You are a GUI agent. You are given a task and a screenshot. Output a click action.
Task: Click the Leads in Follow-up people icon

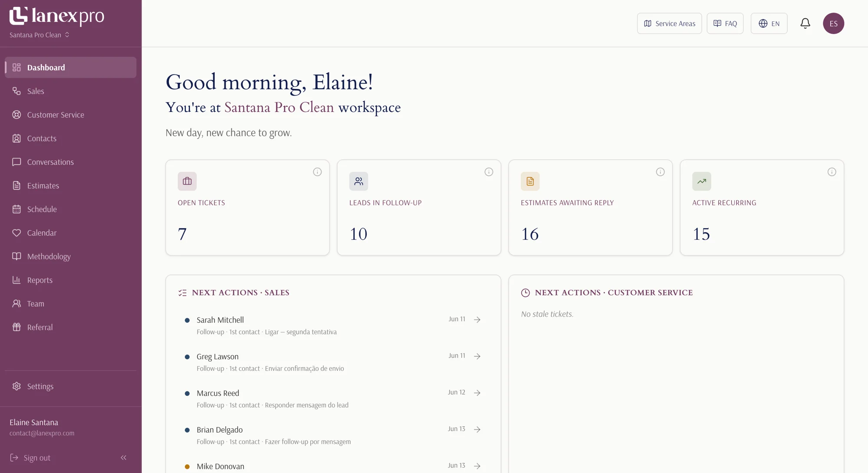[358, 181]
